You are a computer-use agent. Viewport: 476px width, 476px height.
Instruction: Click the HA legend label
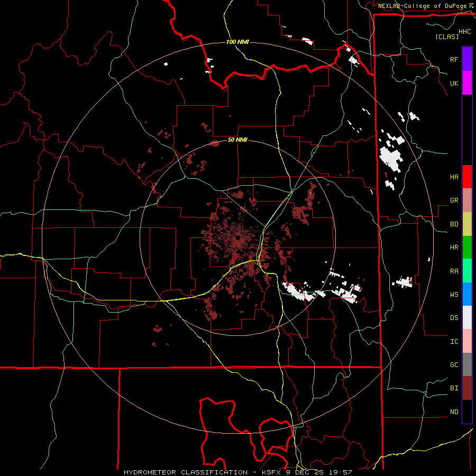click(x=454, y=177)
